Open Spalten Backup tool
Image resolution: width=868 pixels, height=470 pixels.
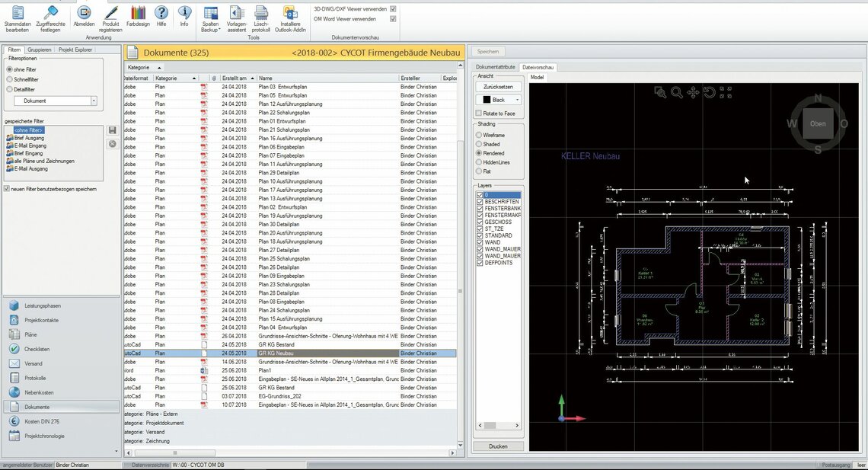210,19
